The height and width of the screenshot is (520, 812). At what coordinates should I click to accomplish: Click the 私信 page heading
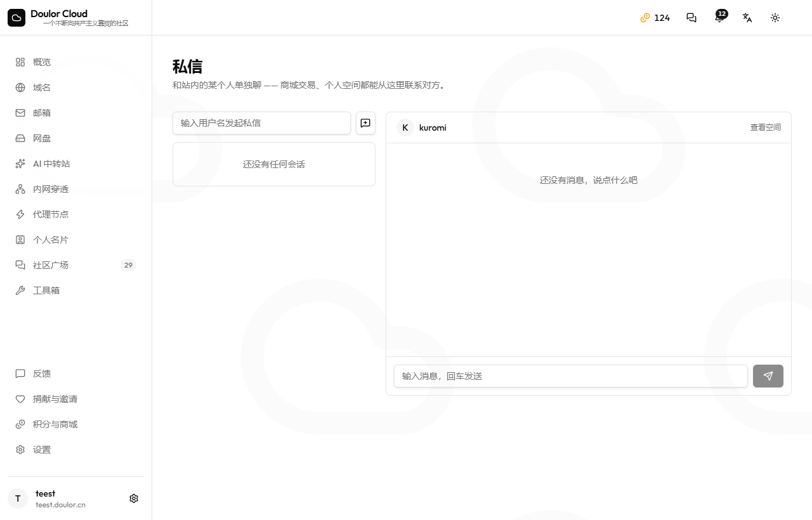pos(187,67)
